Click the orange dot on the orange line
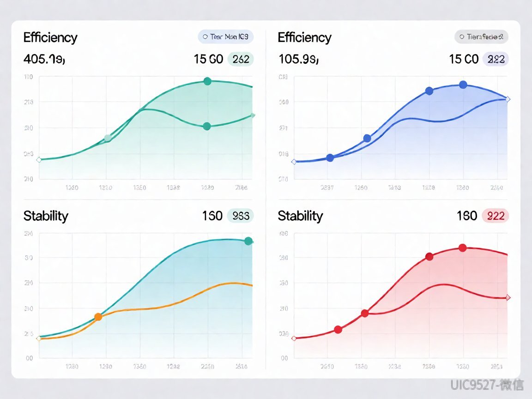This screenshot has width=532, height=399. pyautogui.click(x=98, y=317)
